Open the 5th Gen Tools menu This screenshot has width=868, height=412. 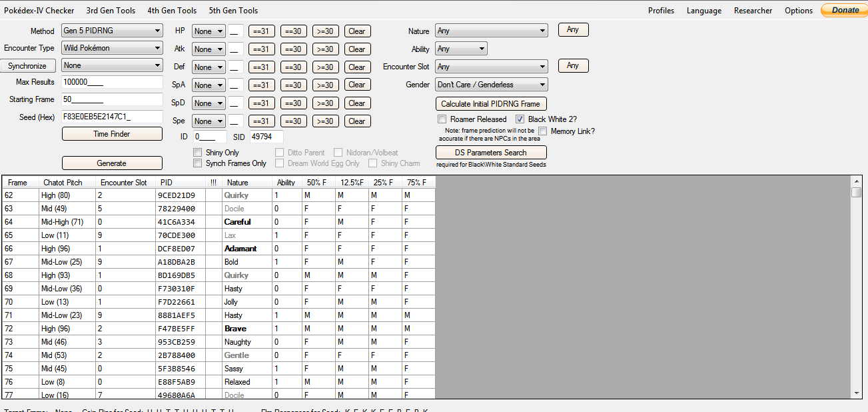[x=233, y=11]
